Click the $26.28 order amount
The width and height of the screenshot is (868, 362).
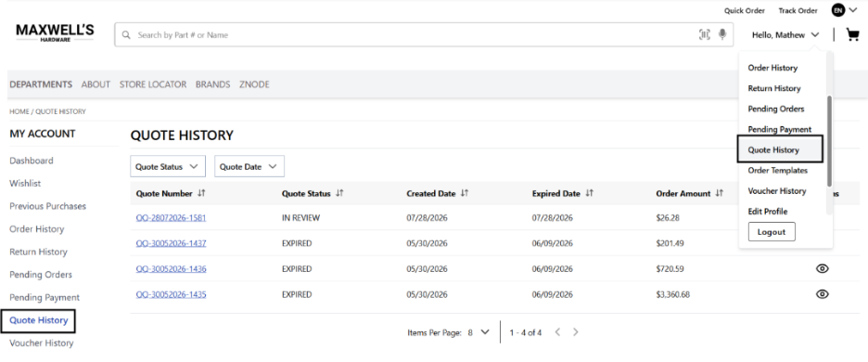[x=668, y=218]
